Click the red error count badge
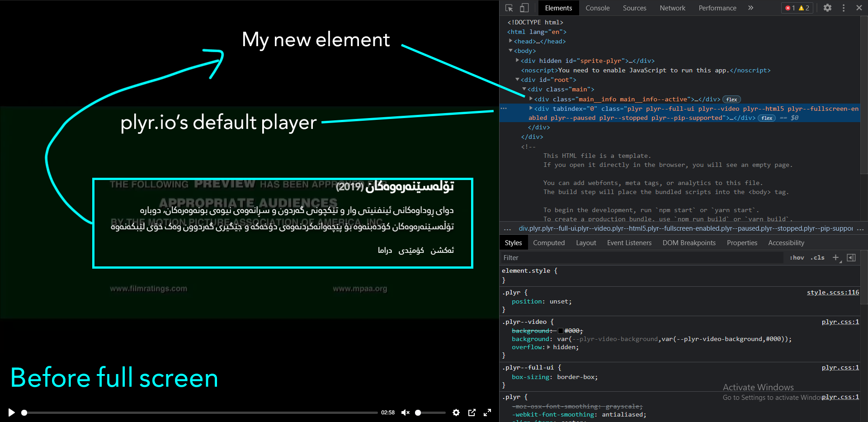 click(x=790, y=8)
